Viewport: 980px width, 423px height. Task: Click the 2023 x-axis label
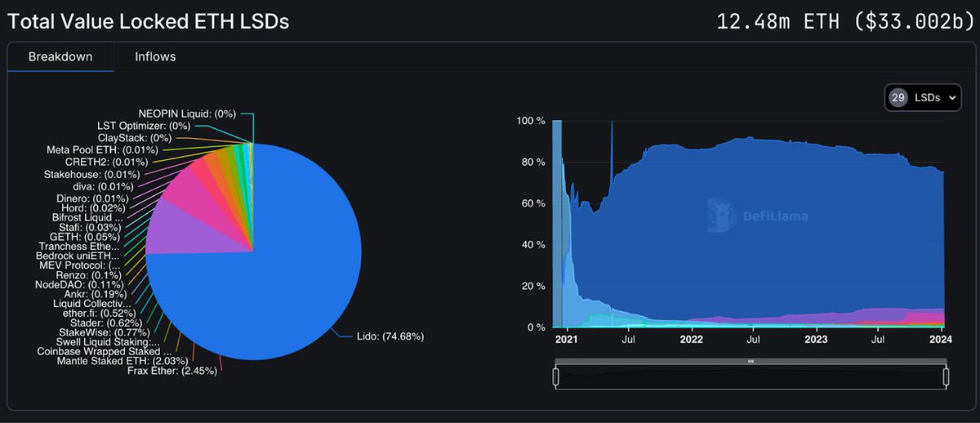tap(817, 338)
